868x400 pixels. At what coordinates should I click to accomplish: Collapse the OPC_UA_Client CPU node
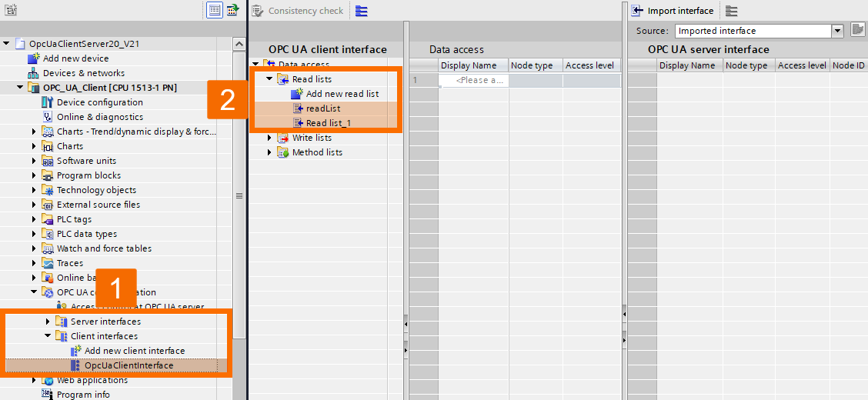point(21,88)
